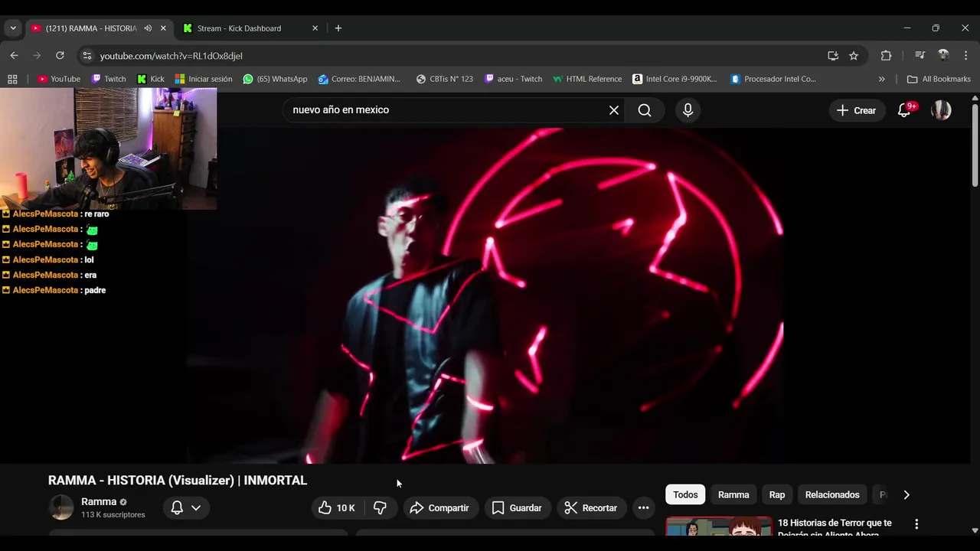The width and height of the screenshot is (980, 551).
Task: Open the Correo: BENJAMIN bookmark
Action: 360,79
